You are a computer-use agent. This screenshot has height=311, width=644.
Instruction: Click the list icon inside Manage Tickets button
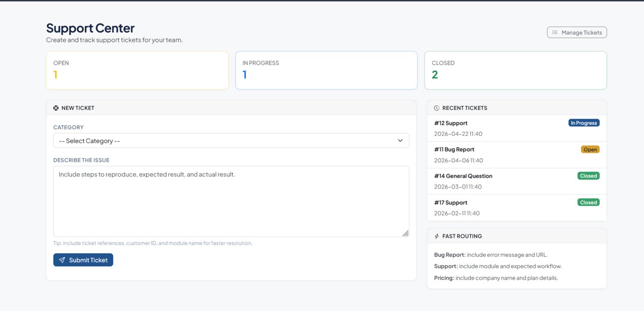554,32
